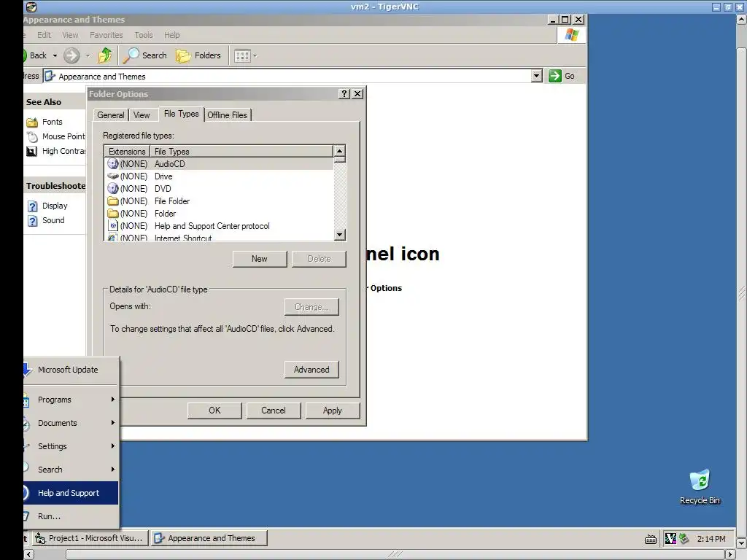The width and height of the screenshot is (747, 560).
Task: Sort by the Extensions column header
Action: [127, 152]
